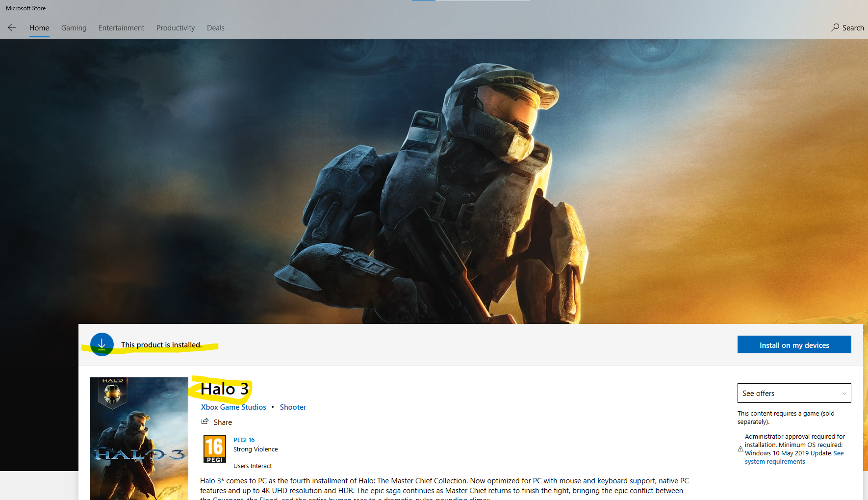Image resolution: width=868 pixels, height=500 pixels.
Task: Open the Xbox Game Studios publisher link
Action: (x=233, y=407)
